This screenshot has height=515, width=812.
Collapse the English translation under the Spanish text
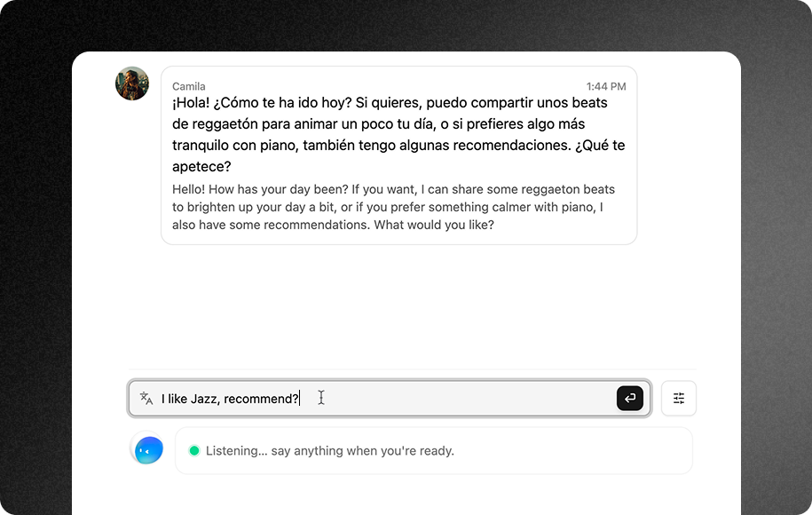tap(398, 206)
